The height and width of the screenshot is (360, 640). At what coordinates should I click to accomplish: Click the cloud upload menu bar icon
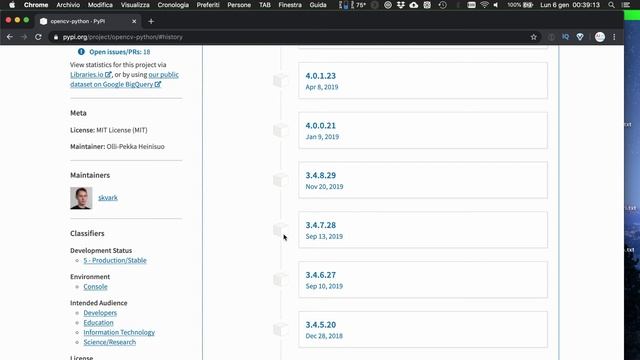pos(413,5)
